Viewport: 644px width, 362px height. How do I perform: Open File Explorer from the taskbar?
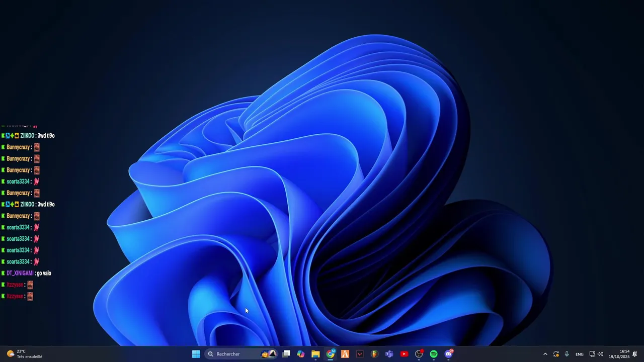315,354
